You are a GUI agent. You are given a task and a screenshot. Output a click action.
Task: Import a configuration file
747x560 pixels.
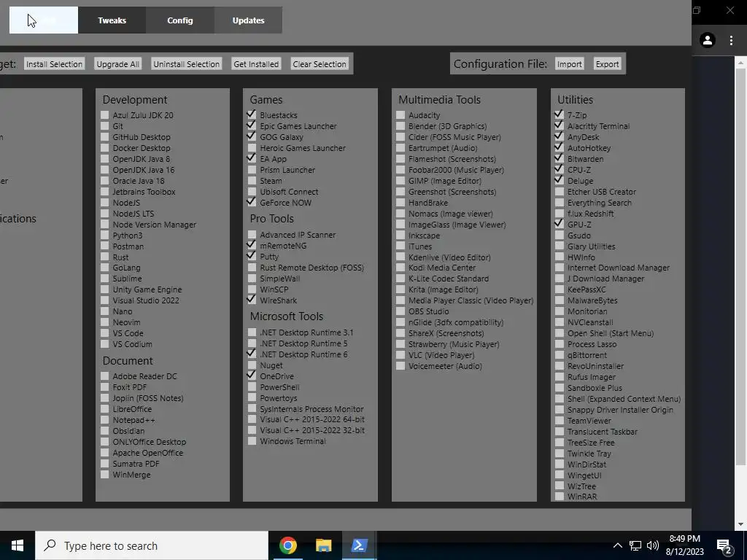click(569, 64)
